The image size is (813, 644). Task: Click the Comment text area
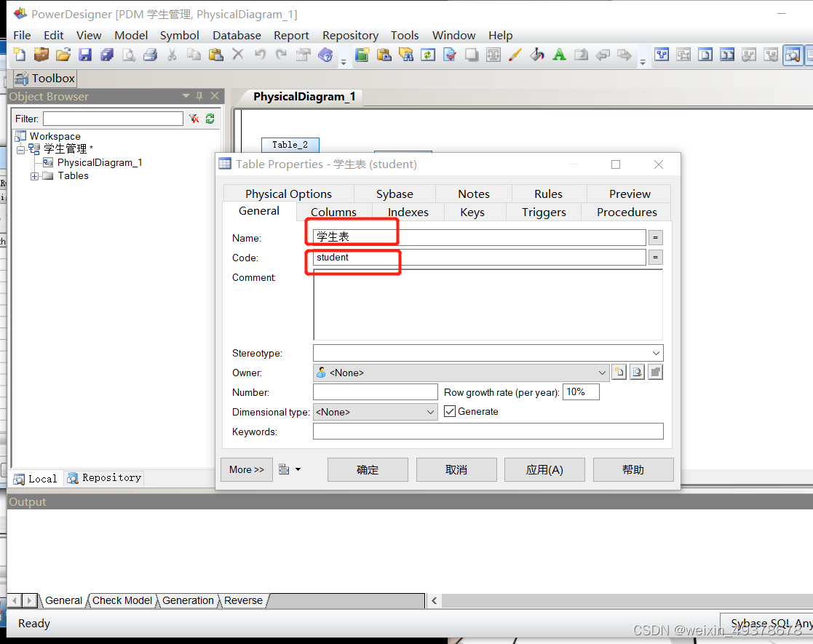click(488, 304)
